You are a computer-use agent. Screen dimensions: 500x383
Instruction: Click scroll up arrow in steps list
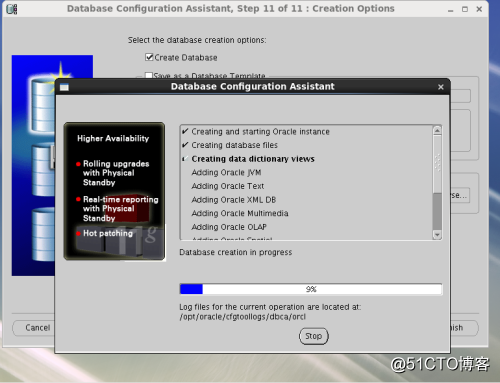pyautogui.click(x=437, y=131)
